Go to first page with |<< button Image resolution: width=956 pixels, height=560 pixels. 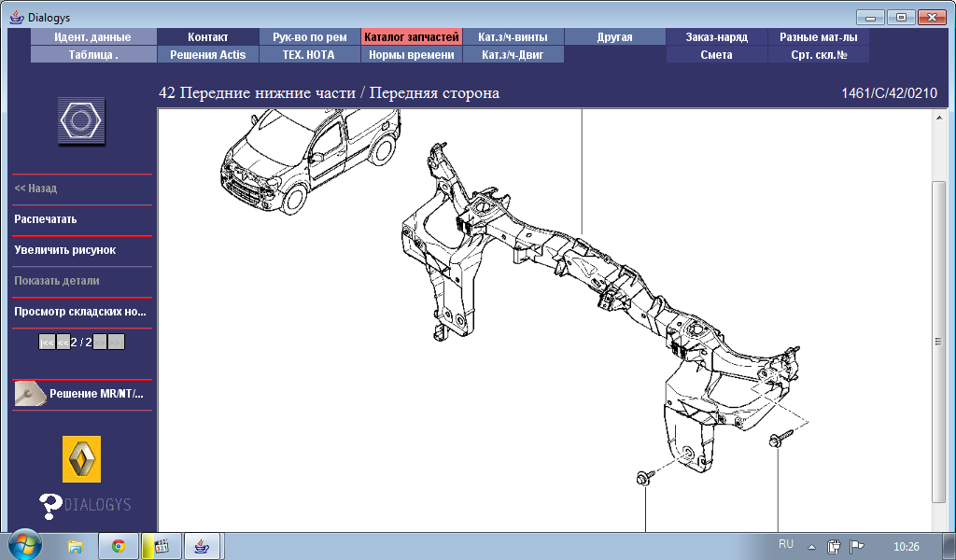point(47,342)
